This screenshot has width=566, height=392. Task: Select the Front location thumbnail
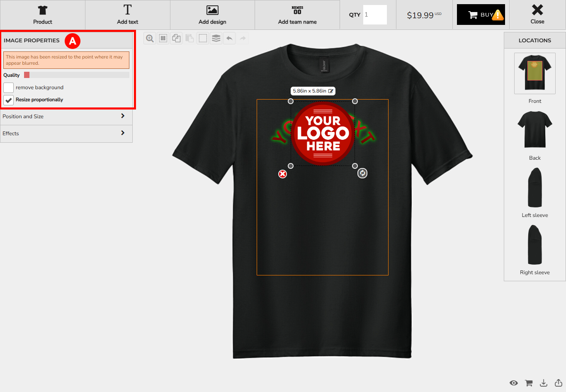pos(535,73)
